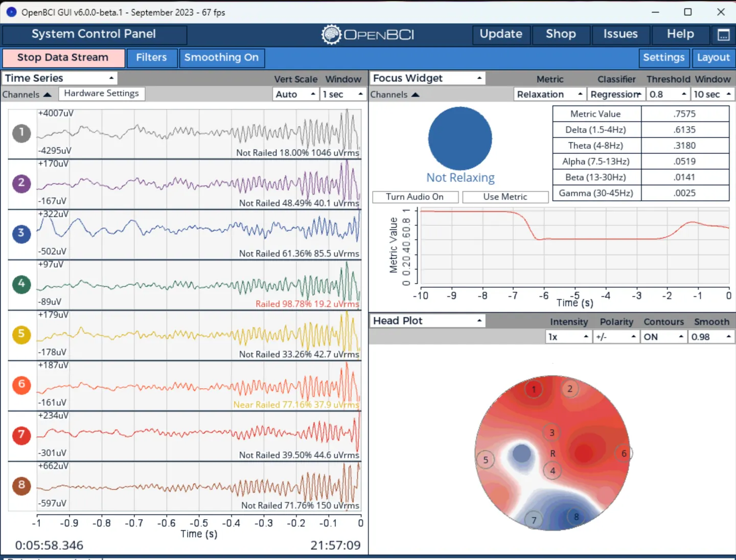Click the Delta value .6135 cell
The width and height of the screenshot is (736, 560).
pos(685,130)
